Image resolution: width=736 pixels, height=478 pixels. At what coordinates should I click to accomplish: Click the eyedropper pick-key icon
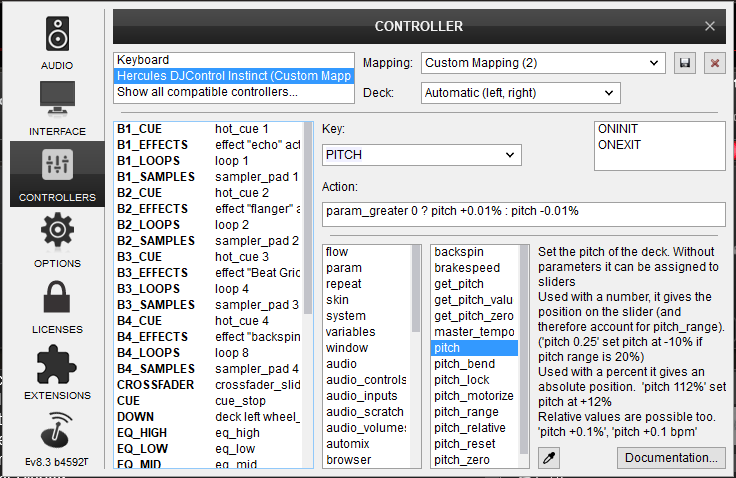point(549,457)
